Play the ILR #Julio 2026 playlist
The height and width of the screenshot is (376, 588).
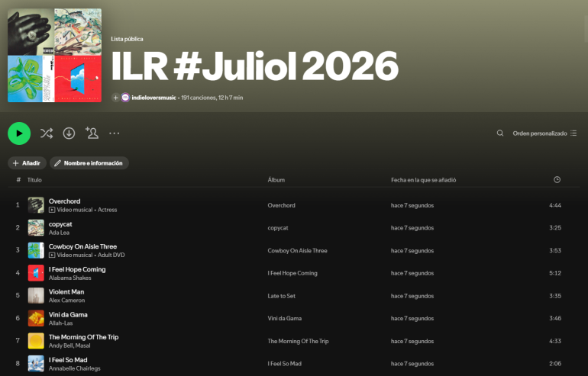19,133
